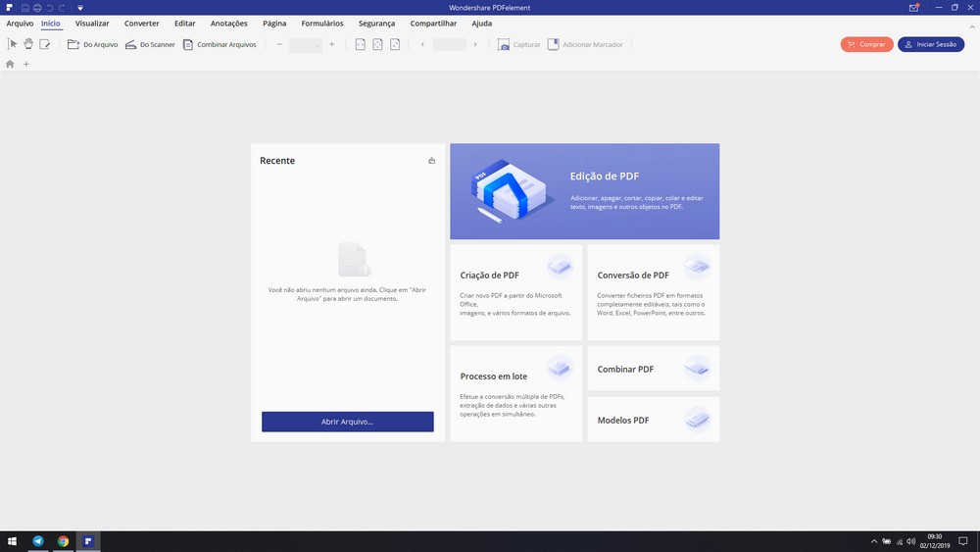The height and width of the screenshot is (552, 980).
Task: Click Adicionar Marcador bookmark tool
Action: 585,44
